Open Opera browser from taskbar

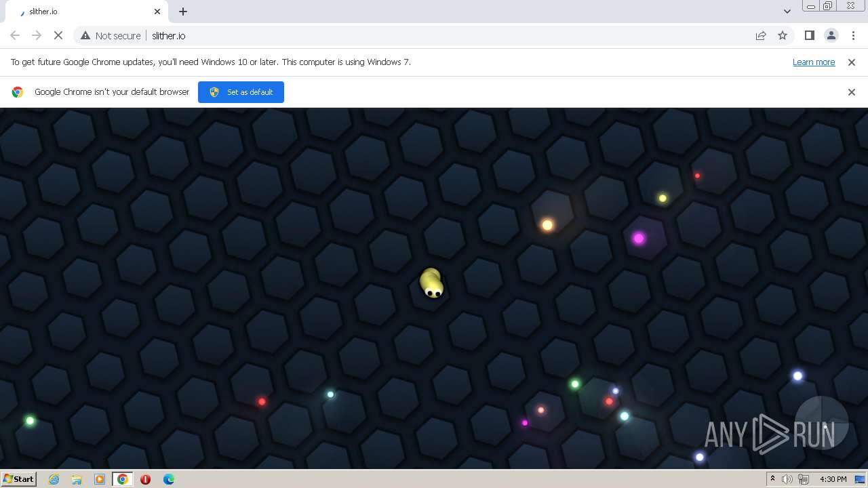tap(145, 479)
